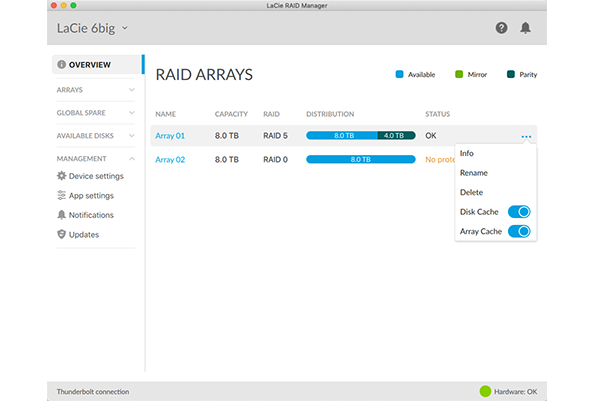Open the Array 02 link

[170, 159]
